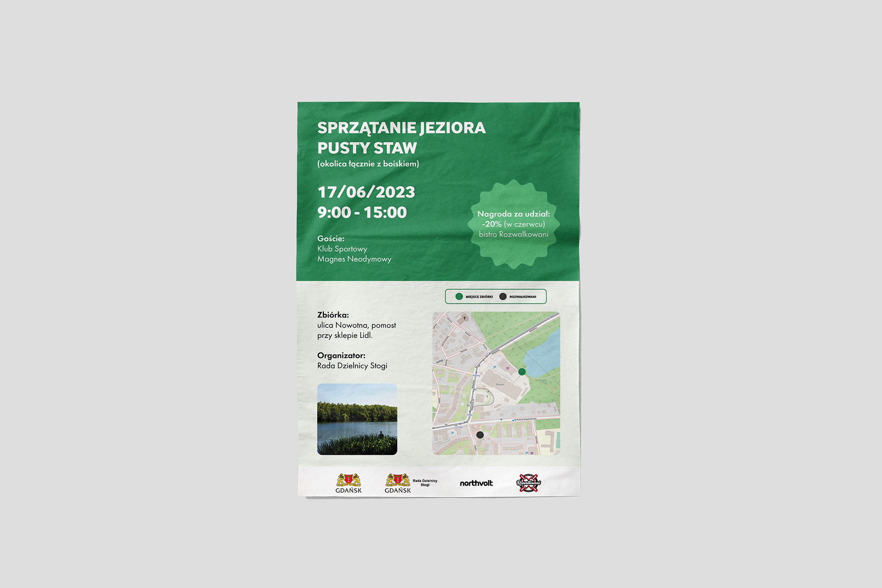Click the SPRZĄTANIE JEZIORA headline

(401, 128)
